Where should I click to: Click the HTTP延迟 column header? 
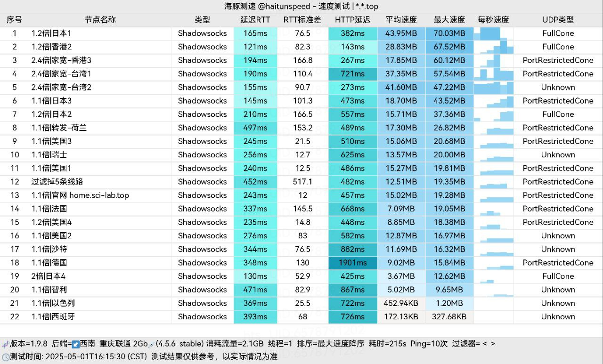tap(352, 20)
